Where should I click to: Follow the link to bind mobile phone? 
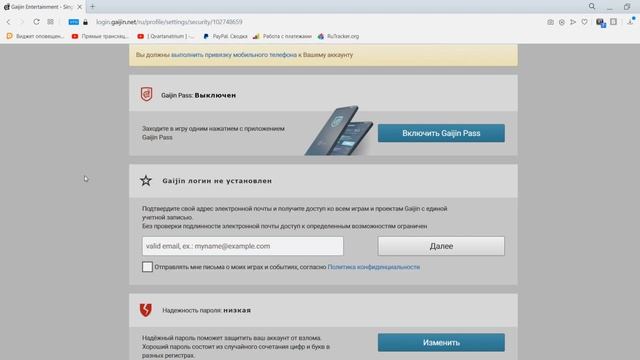click(234, 55)
